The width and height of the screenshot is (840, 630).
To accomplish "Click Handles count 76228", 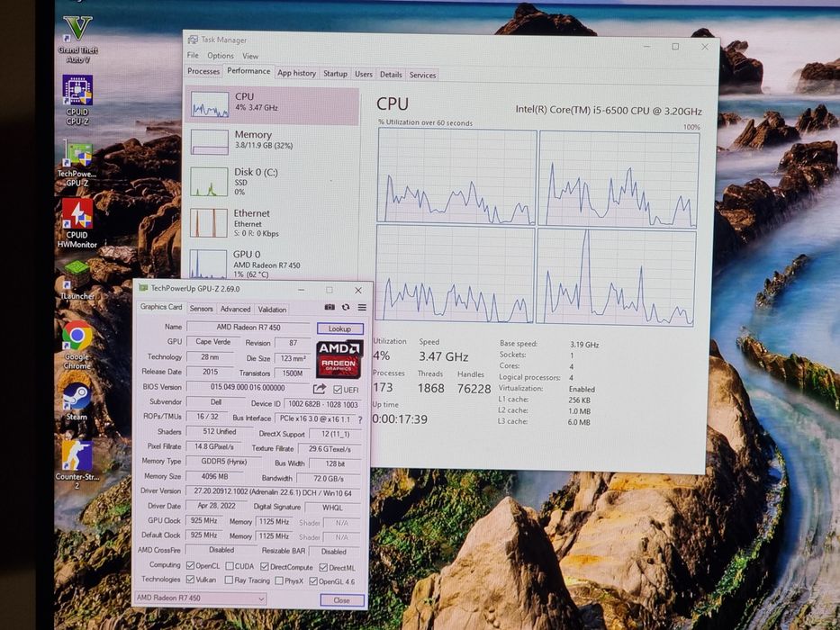I will point(474,389).
